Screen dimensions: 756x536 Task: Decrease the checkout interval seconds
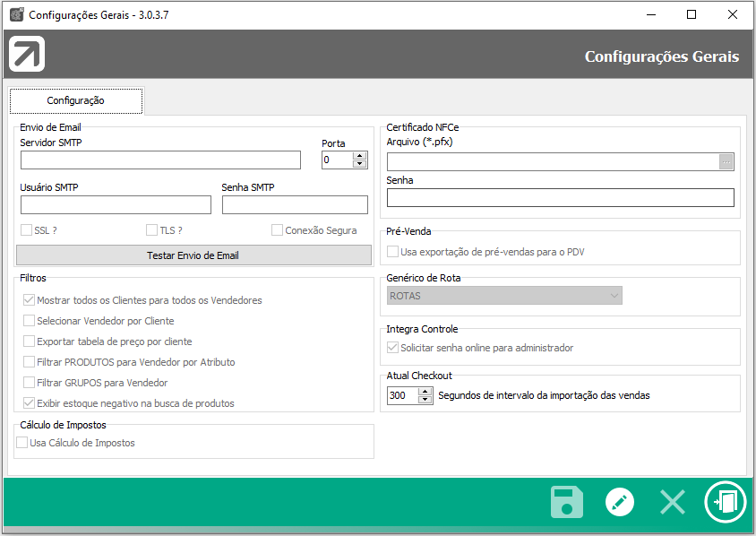coord(425,400)
